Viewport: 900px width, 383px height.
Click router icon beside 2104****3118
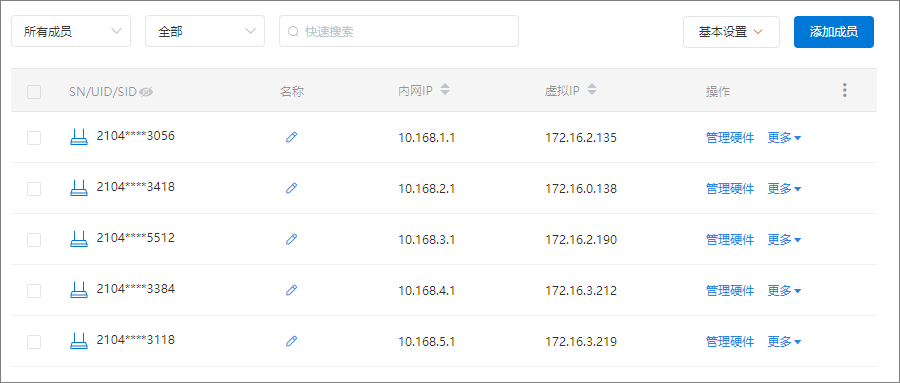pos(79,341)
